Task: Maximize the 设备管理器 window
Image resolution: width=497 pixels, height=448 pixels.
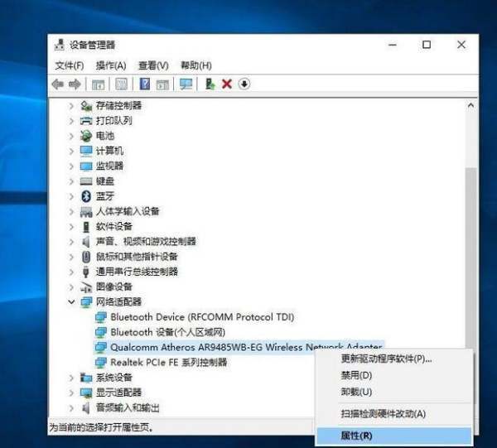Action: click(x=427, y=45)
